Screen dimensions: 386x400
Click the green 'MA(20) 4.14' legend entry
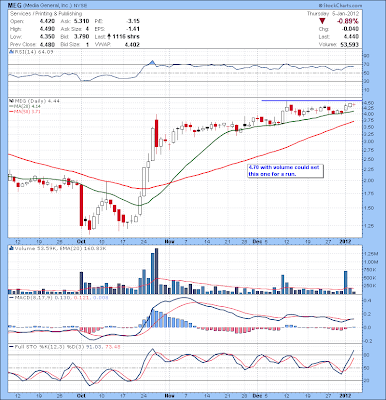(x=24, y=106)
